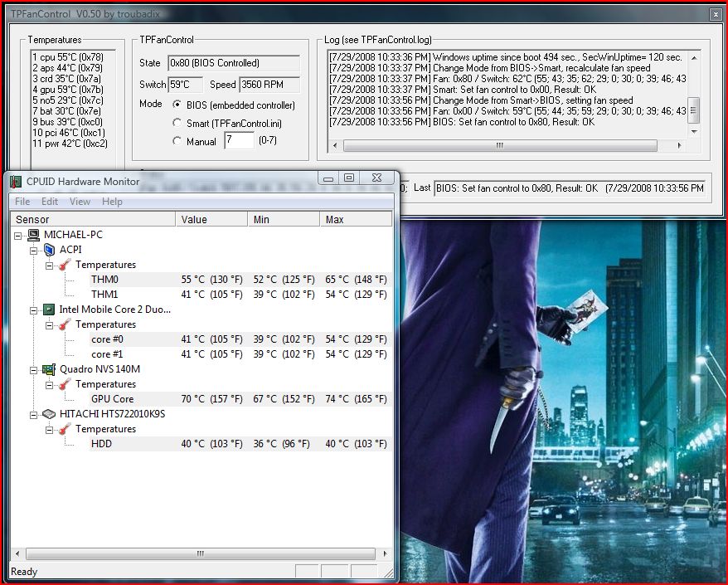Click the Speed field showing 3560 RPM

point(269,85)
